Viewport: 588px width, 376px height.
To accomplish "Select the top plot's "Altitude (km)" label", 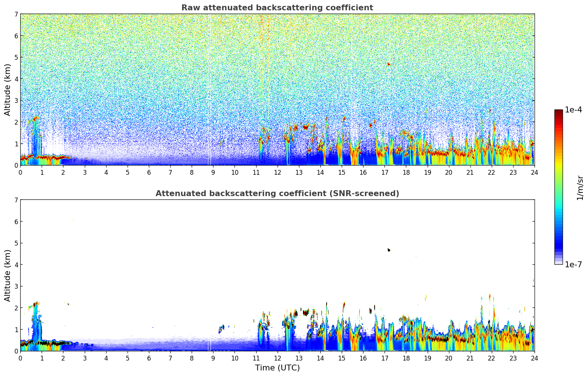I will pyautogui.click(x=8, y=90).
